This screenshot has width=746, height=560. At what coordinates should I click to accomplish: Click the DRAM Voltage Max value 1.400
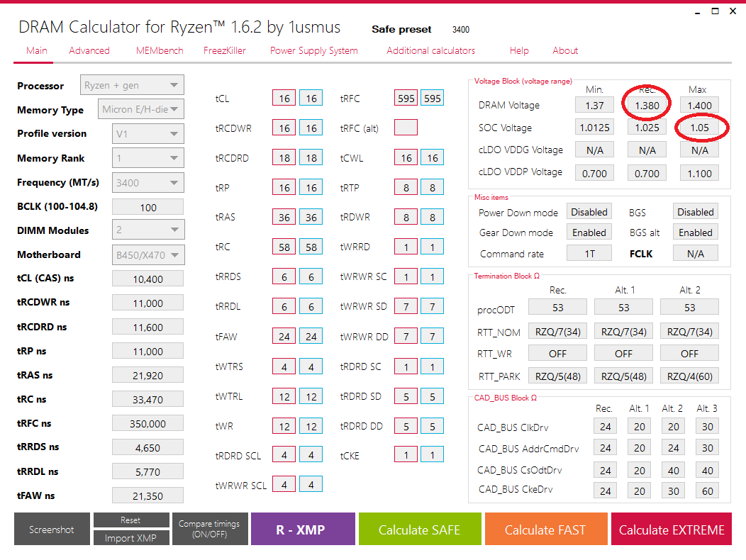tap(699, 105)
